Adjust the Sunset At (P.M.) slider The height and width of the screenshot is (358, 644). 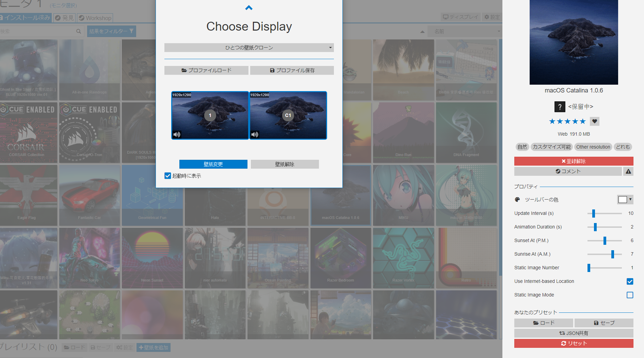tap(605, 240)
